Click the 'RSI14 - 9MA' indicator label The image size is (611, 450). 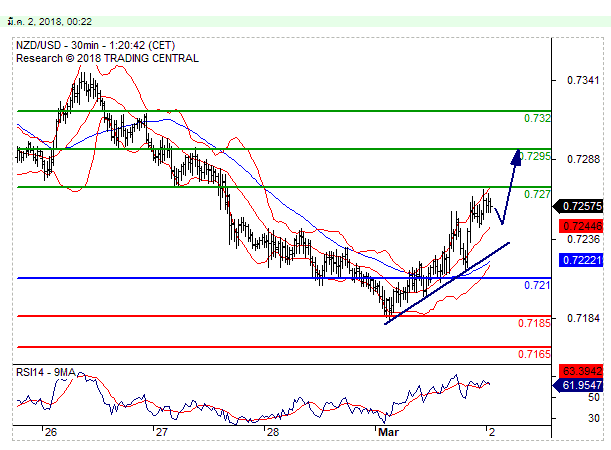[x=46, y=373]
